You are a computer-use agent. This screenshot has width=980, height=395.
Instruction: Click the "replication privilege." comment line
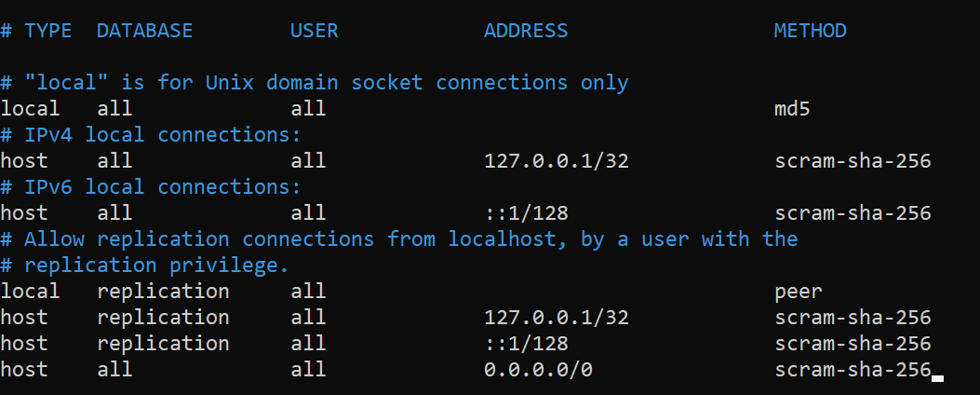point(144,266)
